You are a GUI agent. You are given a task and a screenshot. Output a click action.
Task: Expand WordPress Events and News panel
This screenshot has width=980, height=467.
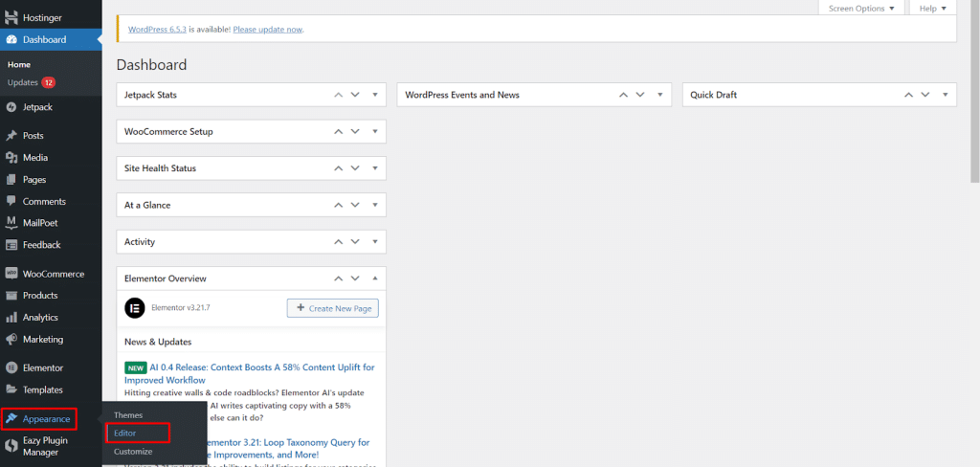pos(660,95)
